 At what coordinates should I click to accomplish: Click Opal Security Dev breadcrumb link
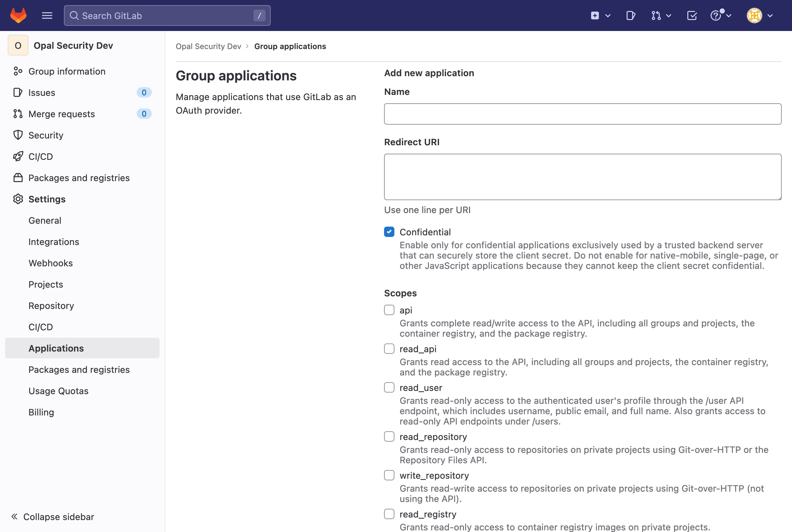click(208, 46)
